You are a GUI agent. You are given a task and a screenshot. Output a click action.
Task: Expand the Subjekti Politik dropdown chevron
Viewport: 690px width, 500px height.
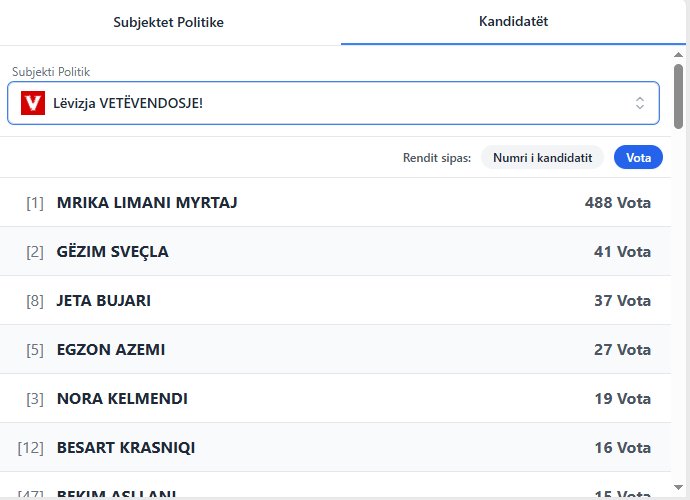[640, 103]
